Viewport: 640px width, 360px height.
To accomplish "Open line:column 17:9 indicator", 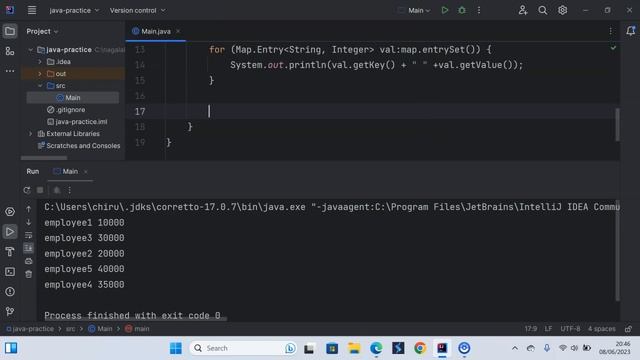I will pyautogui.click(x=531, y=329).
